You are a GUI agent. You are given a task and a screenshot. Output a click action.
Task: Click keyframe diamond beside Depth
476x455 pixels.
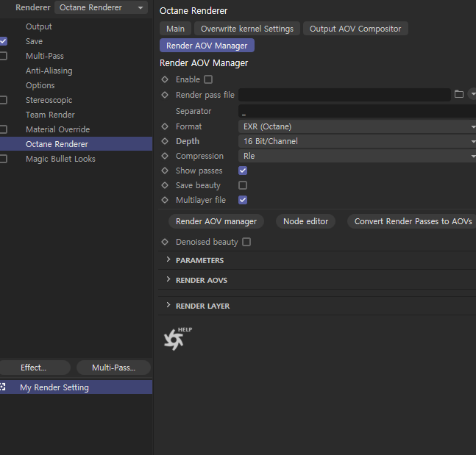pos(165,141)
